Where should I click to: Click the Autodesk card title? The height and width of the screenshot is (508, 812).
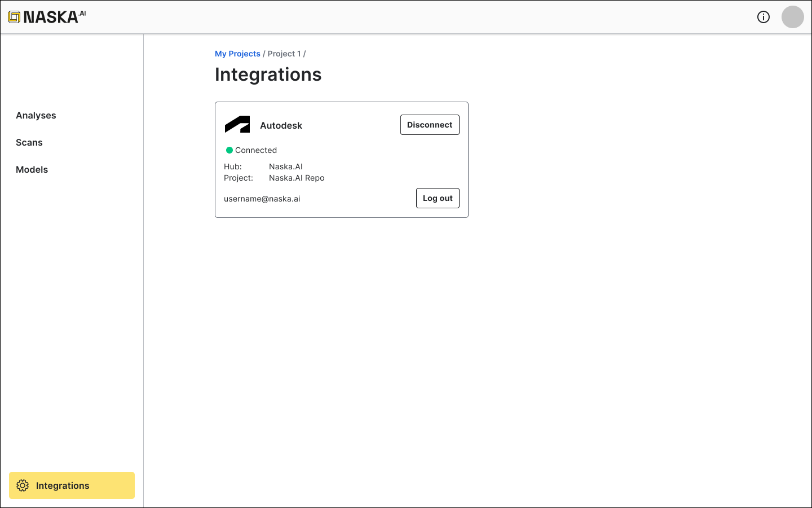281,125
